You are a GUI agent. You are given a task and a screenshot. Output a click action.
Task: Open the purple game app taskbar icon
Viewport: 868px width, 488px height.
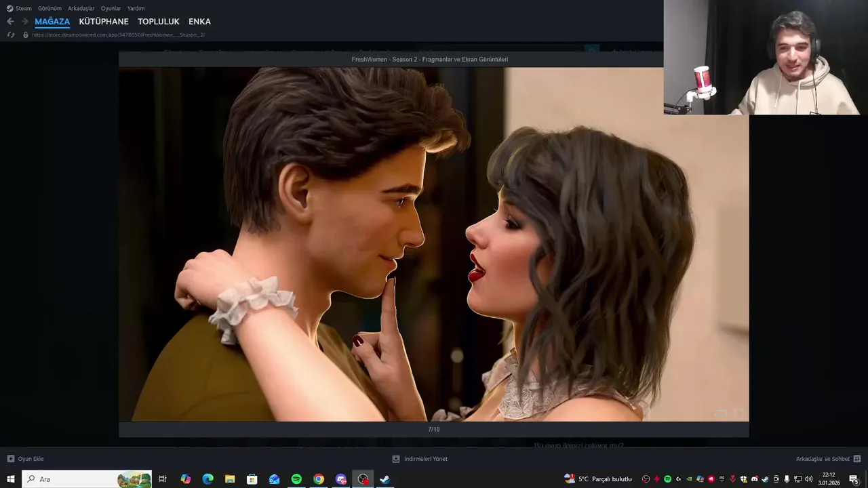(x=341, y=479)
